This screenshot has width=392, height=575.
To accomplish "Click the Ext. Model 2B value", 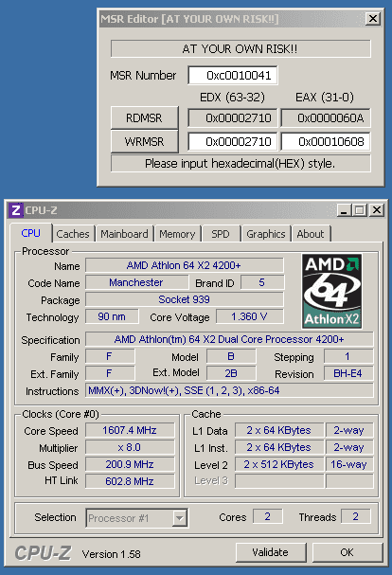I will point(231,373).
